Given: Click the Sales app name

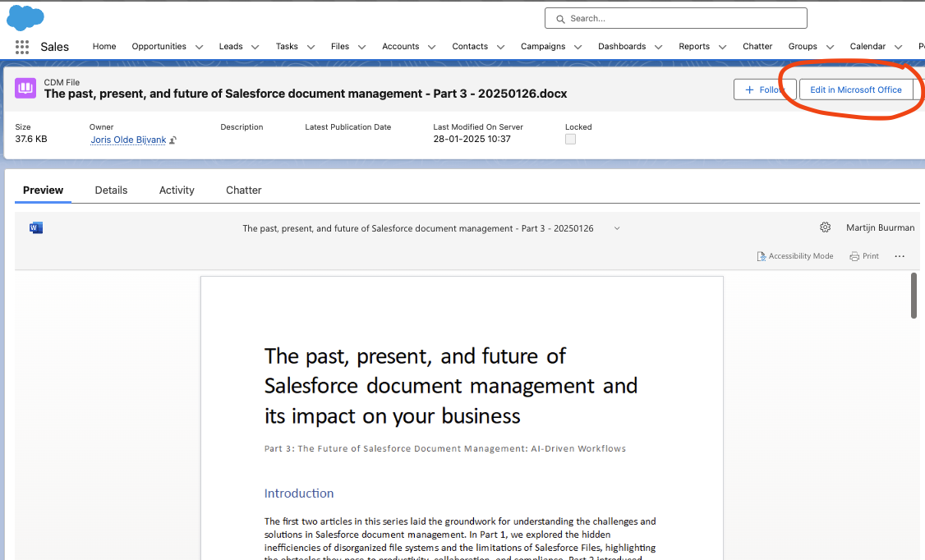Looking at the screenshot, I should tap(55, 47).
